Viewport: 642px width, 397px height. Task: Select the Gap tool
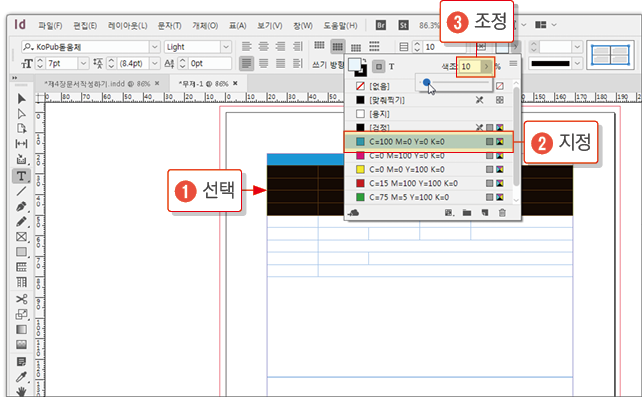21,144
